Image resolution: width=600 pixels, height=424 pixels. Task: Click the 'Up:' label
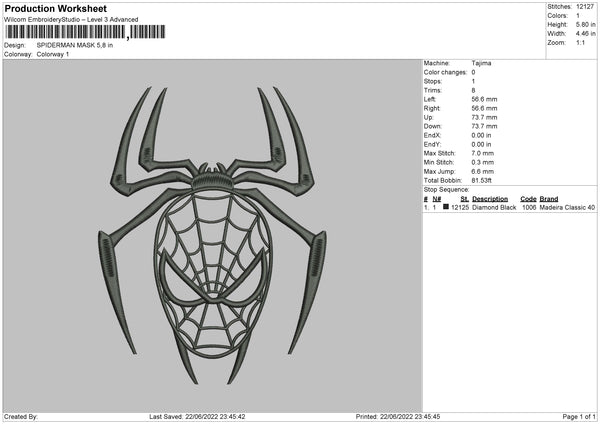[x=429, y=117]
